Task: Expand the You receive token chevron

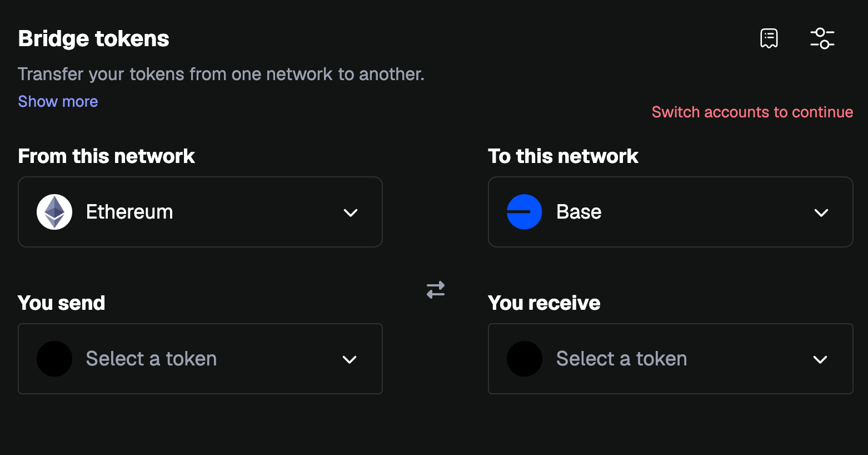Action: click(820, 359)
